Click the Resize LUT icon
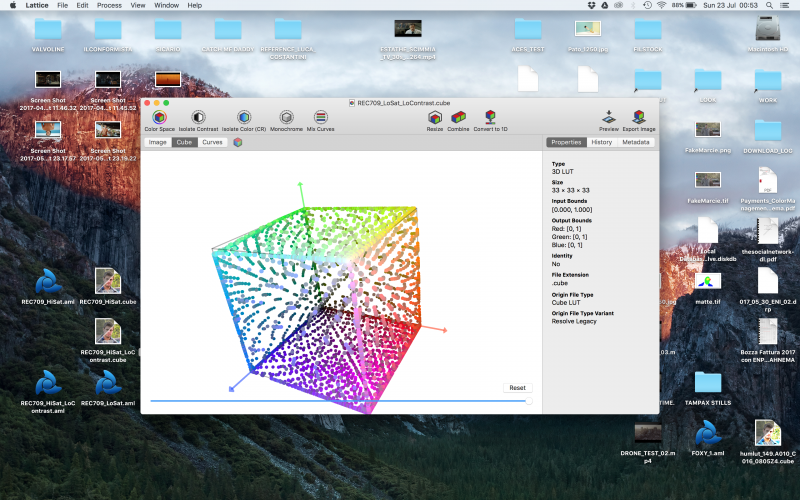Image resolution: width=800 pixels, height=500 pixels. click(x=435, y=118)
